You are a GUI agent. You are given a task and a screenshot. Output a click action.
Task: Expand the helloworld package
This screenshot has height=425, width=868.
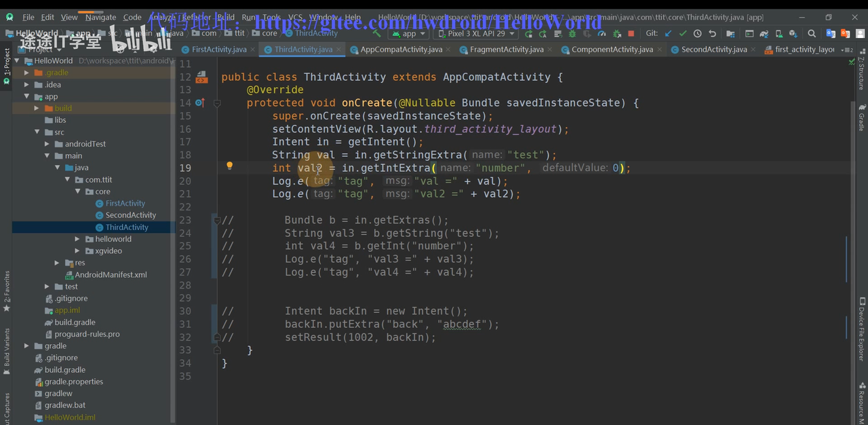point(77,239)
